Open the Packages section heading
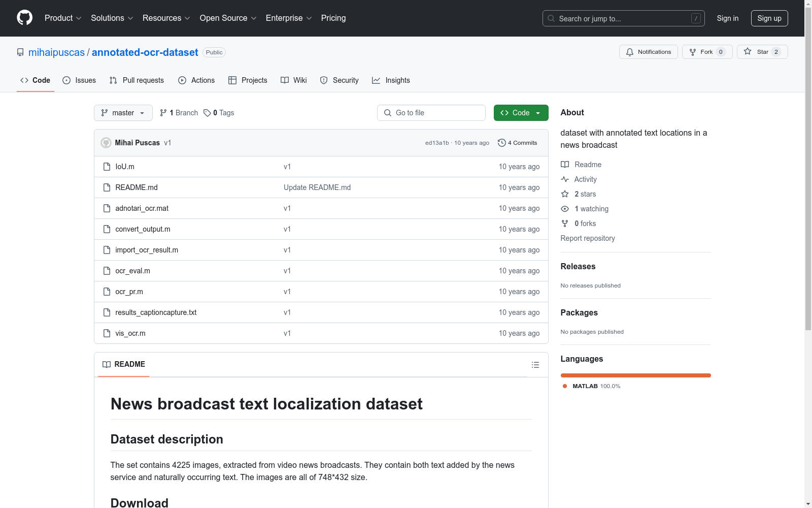 pos(579,313)
